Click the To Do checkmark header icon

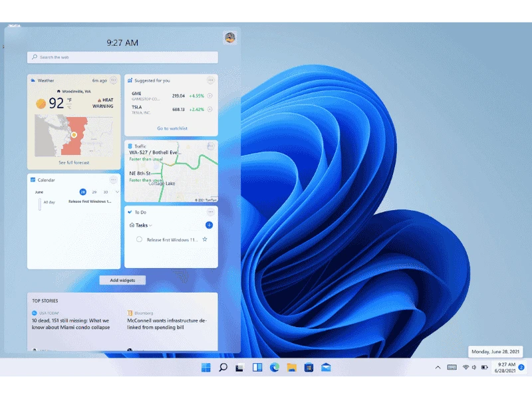[130, 212]
